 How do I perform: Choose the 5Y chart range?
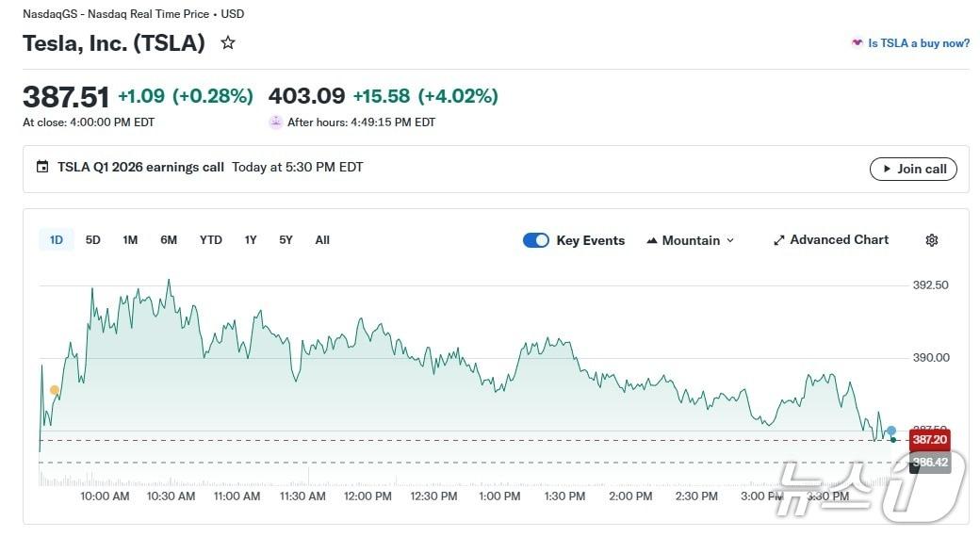coord(286,240)
